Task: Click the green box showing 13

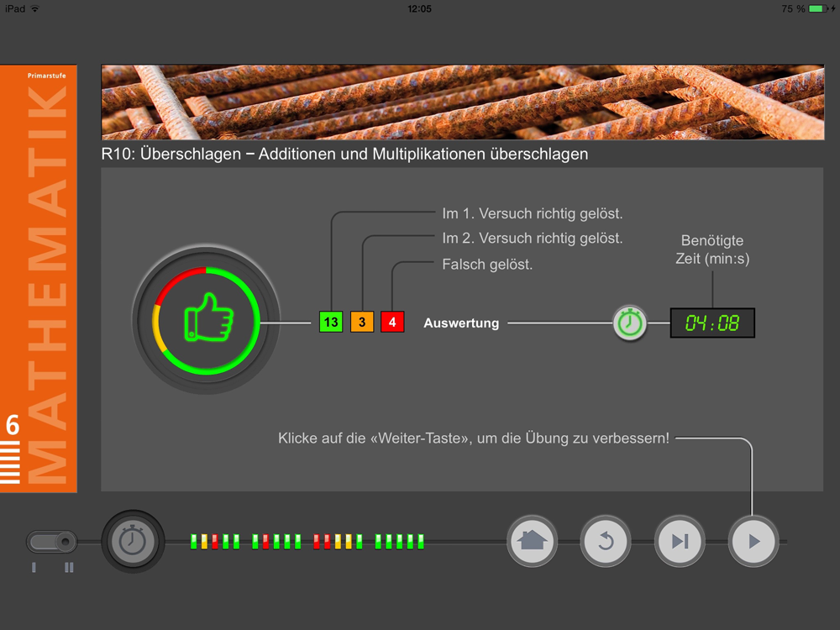Action: click(x=331, y=322)
